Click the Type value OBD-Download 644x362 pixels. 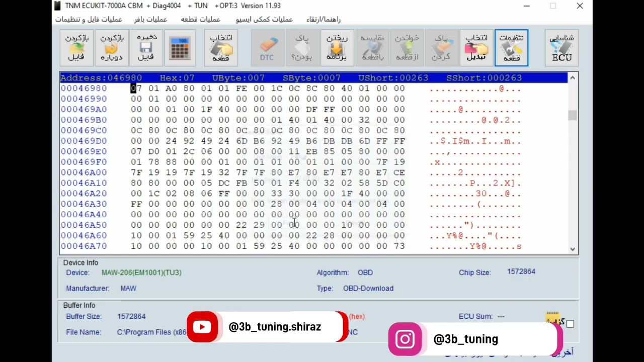pos(368,289)
